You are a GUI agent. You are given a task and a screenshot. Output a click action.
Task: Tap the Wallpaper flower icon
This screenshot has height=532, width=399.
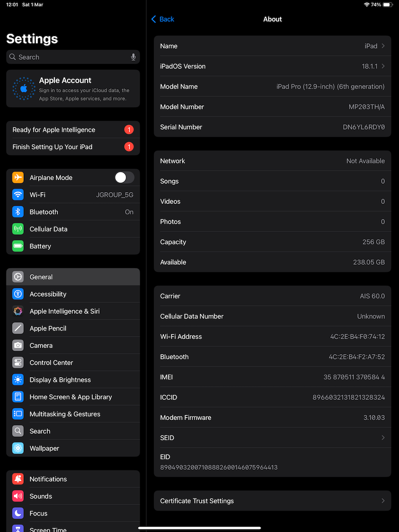(18, 448)
